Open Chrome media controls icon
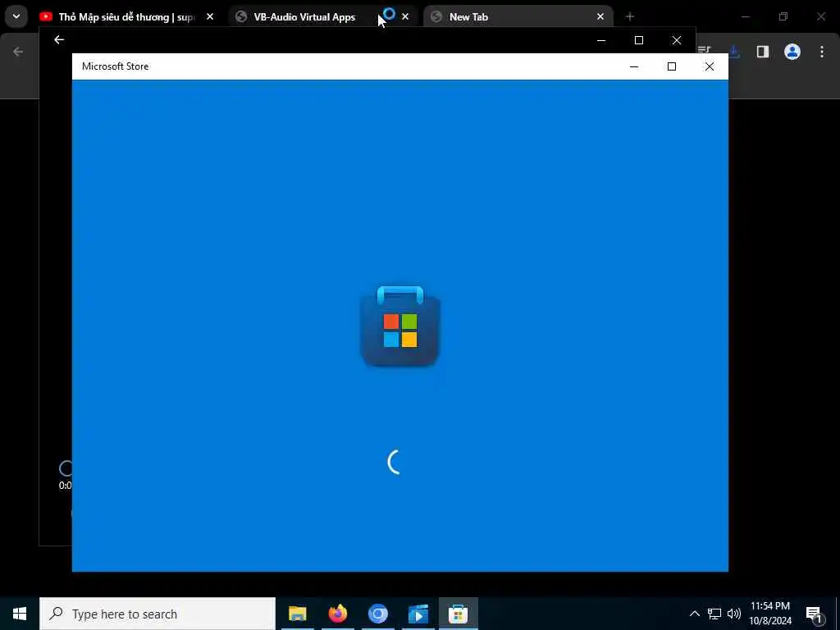 [x=704, y=48]
